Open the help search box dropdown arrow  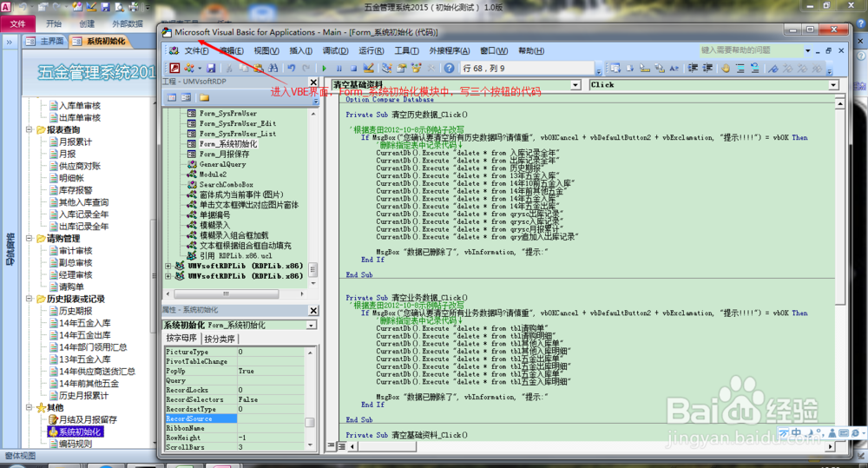[x=807, y=50]
